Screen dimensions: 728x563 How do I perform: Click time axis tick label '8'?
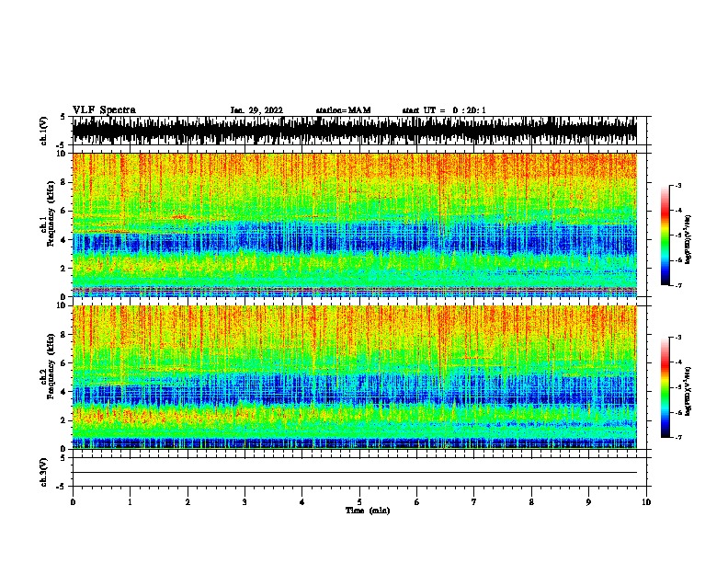point(531,502)
